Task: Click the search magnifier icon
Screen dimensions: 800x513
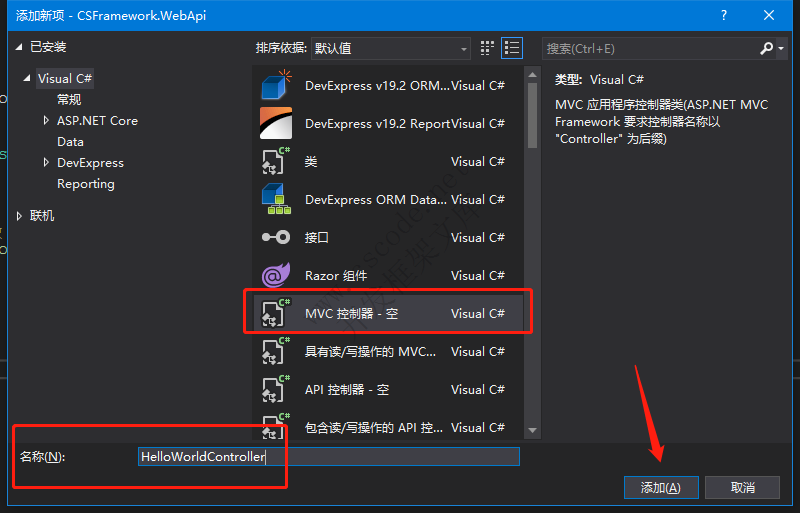Action: (x=766, y=48)
